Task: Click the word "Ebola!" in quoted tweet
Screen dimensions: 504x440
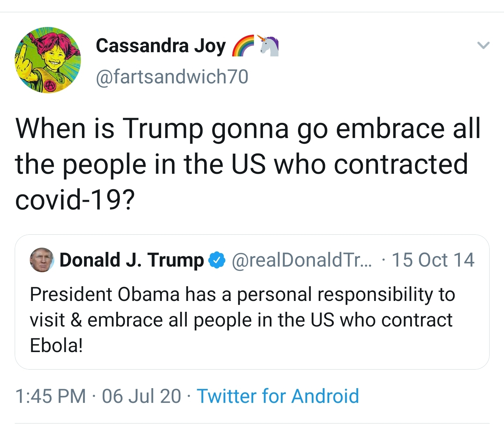Action: click(x=56, y=345)
